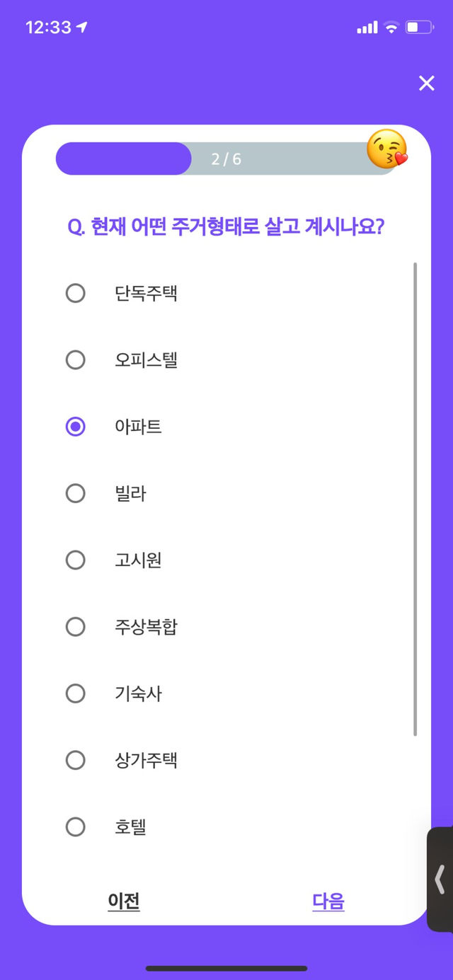Image resolution: width=453 pixels, height=980 pixels.
Task: Click the 2 / 6 progress bar
Action: point(226,158)
